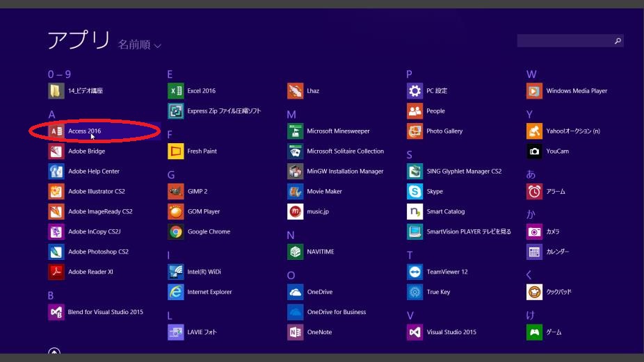Screen dimensions: 644x362
Task: Open Windows Media Player icon
Action: click(x=534, y=91)
